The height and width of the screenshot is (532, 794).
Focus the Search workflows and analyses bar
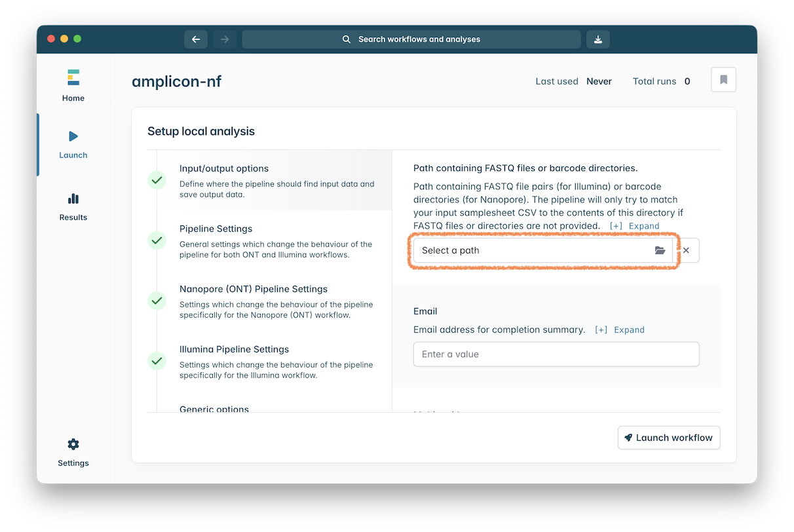(x=411, y=39)
